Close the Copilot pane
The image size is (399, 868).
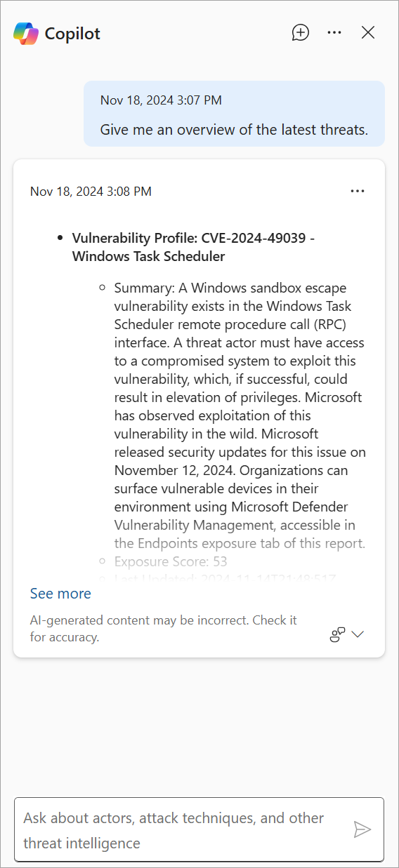pyautogui.click(x=368, y=32)
